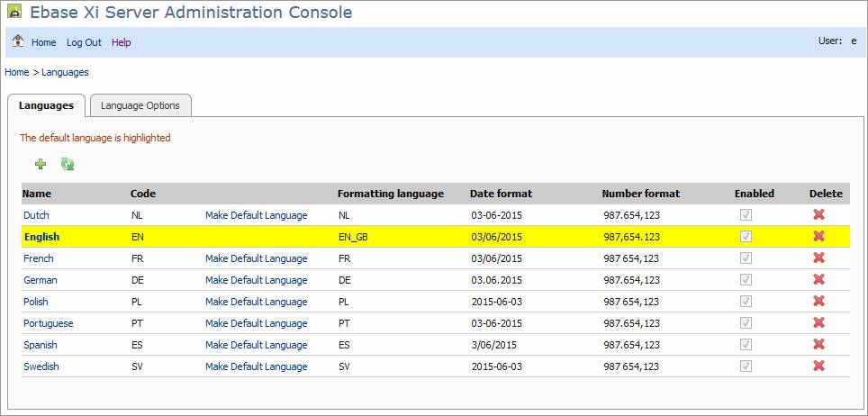
Task: Open the Spanish language entry
Action: pyautogui.click(x=41, y=345)
